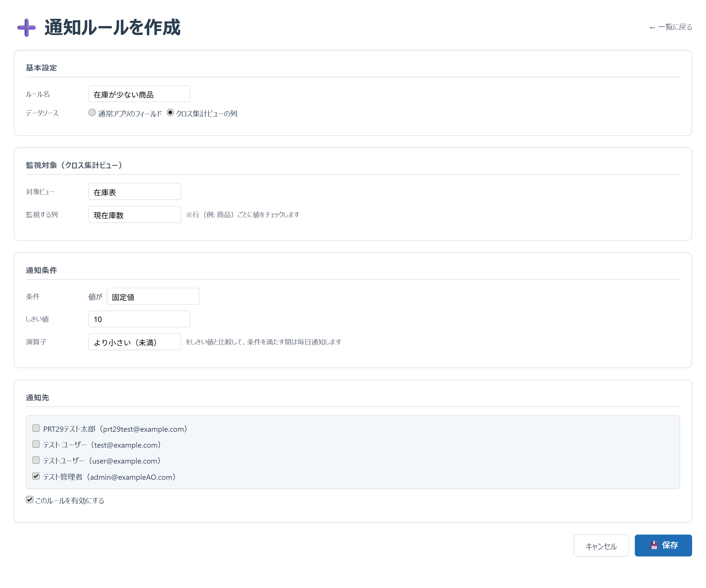Image resolution: width=706 pixels, height=588 pixels.
Task: Click the 条件を満たす間は毎日通知します hint text
Action: click(294, 342)
